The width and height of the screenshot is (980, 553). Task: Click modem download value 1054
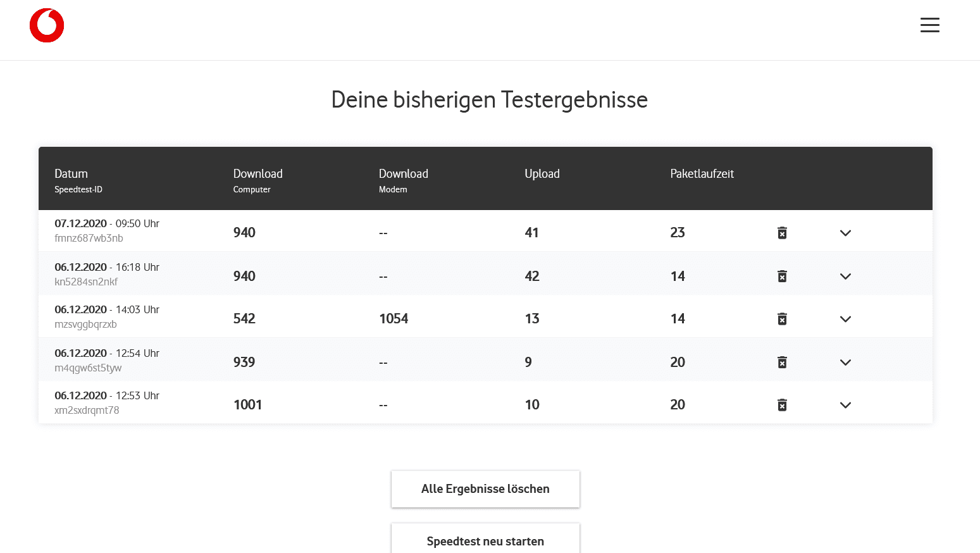394,319
